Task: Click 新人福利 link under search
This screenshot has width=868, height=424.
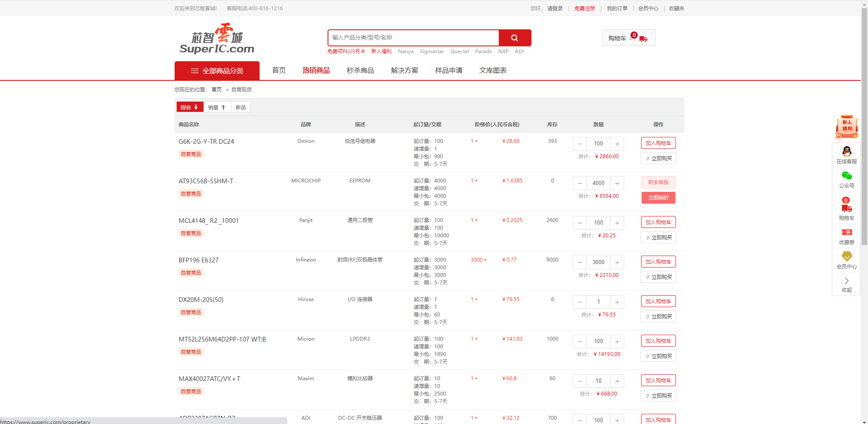Action: coord(382,51)
